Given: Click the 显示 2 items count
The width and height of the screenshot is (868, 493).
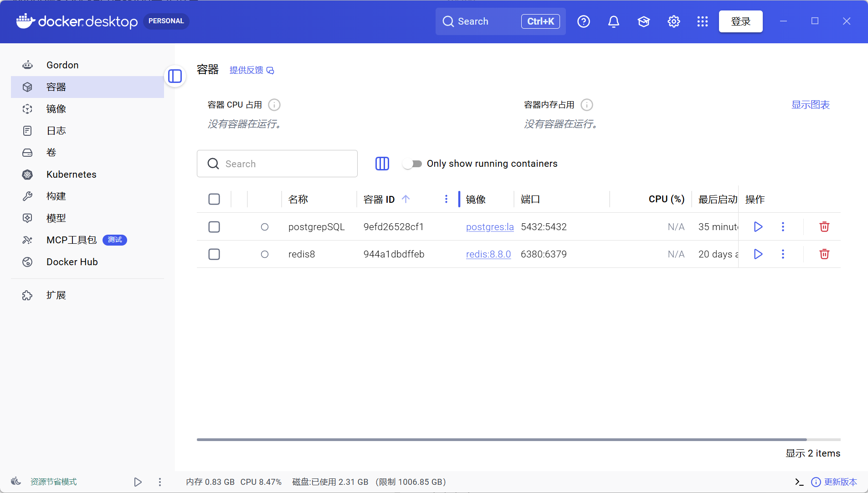Looking at the screenshot, I should tap(813, 453).
